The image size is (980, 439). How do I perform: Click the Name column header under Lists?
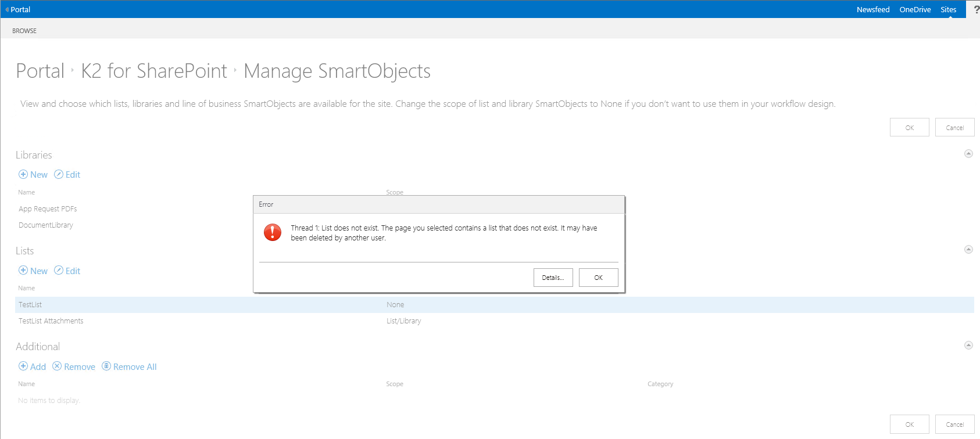click(x=26, y=288)
